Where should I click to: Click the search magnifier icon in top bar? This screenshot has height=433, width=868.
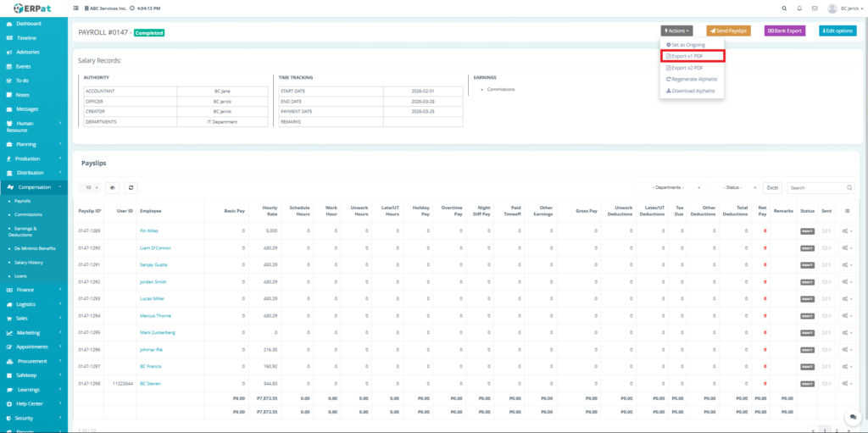click(x=781, y=8)
